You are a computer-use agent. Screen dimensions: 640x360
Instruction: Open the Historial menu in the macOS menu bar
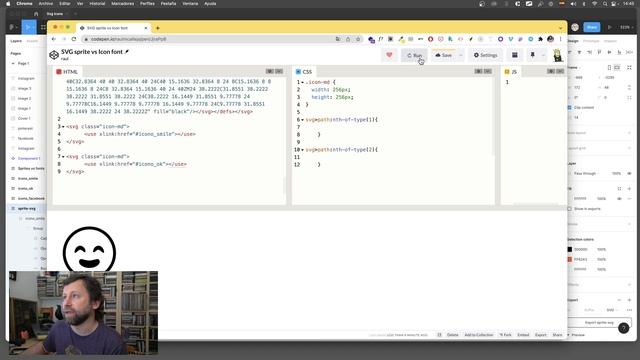(x=97, y=4)
